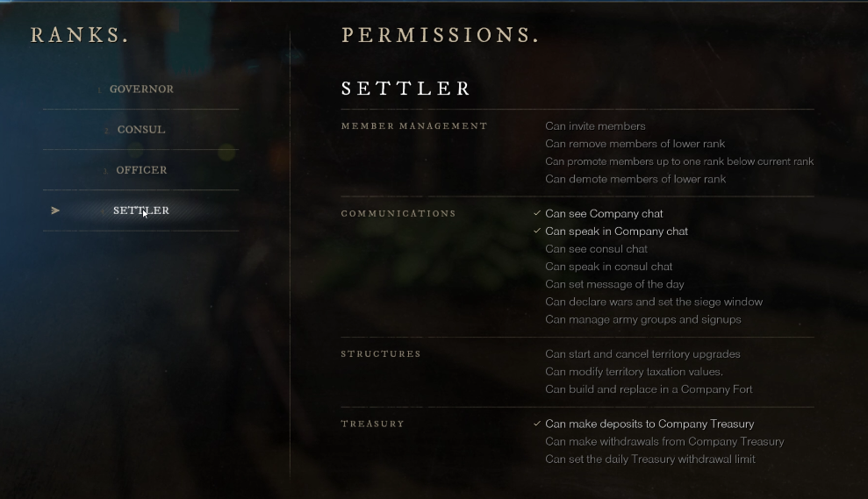Image resolution: width=868 pixels, height=499 pixels.
Task: Enable withdrawals from Company Treasury
Action: [x=664, y=442]
